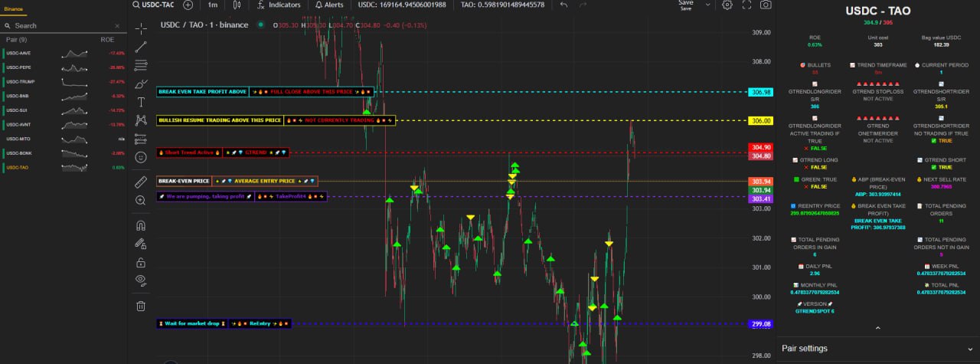Select the USDC-MITO pair
This screenshot has height=364, width=980.
click(64, 139)
